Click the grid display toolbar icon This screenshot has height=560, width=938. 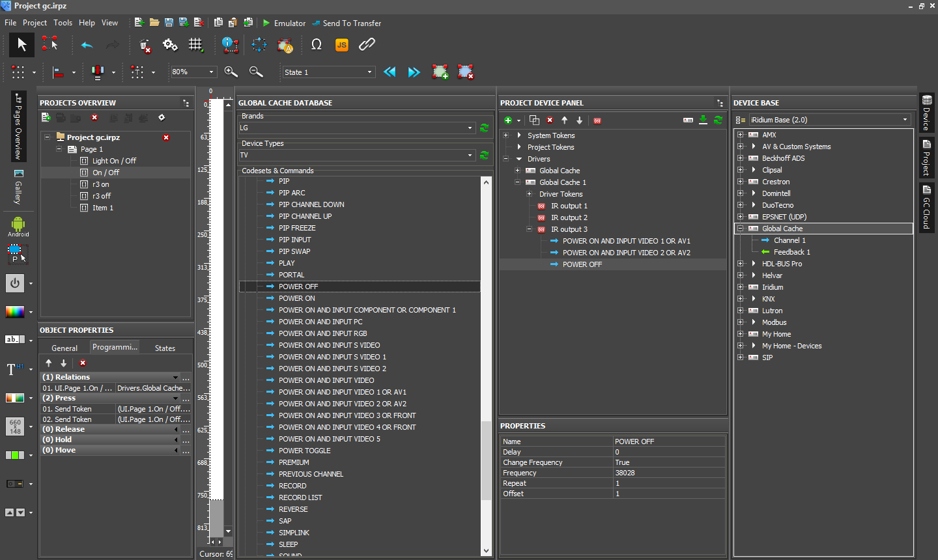(x=195, y=45)
